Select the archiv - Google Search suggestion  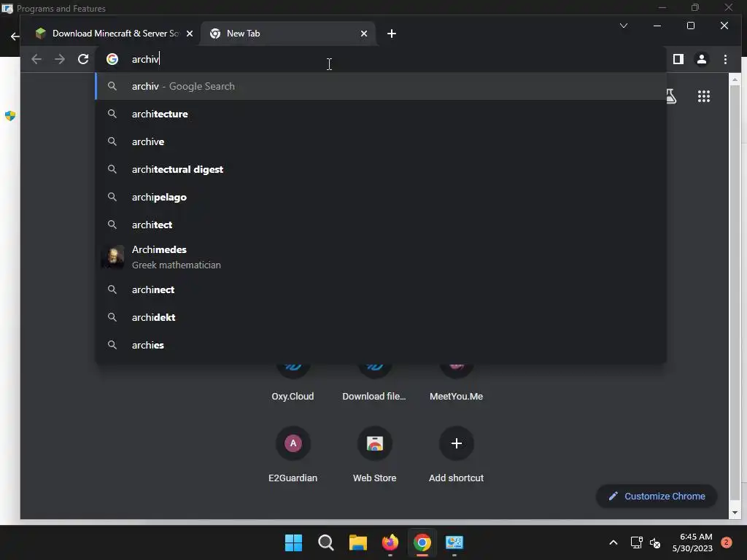[381, 86]
